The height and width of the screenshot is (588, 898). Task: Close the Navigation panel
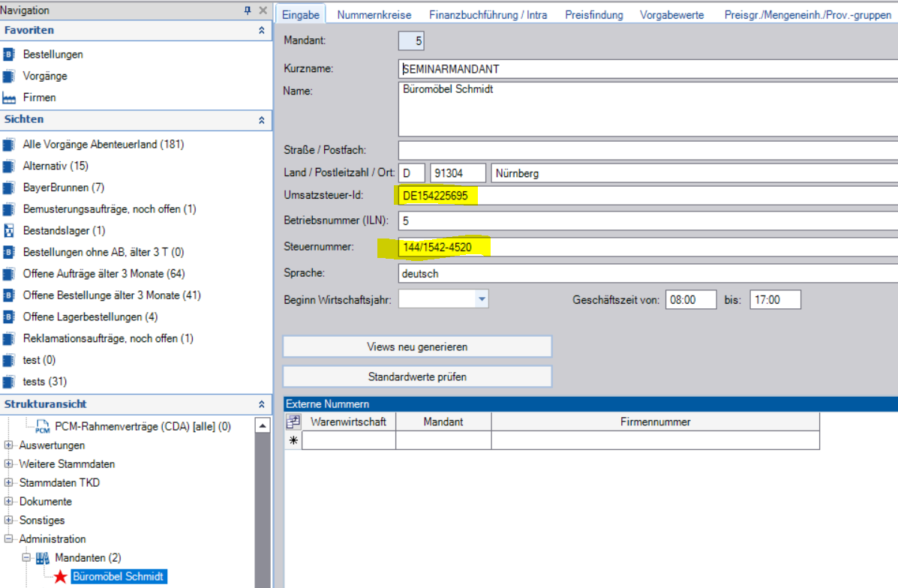point(263,10)
